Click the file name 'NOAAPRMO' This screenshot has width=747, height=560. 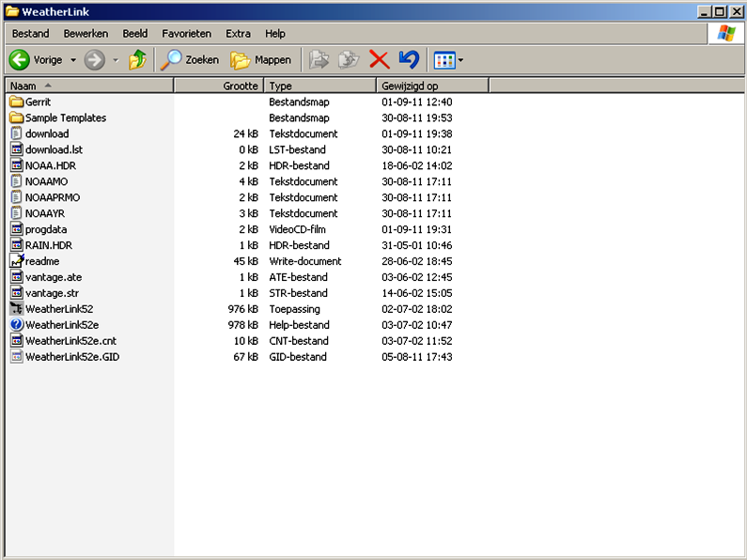[x=53, y=197]
